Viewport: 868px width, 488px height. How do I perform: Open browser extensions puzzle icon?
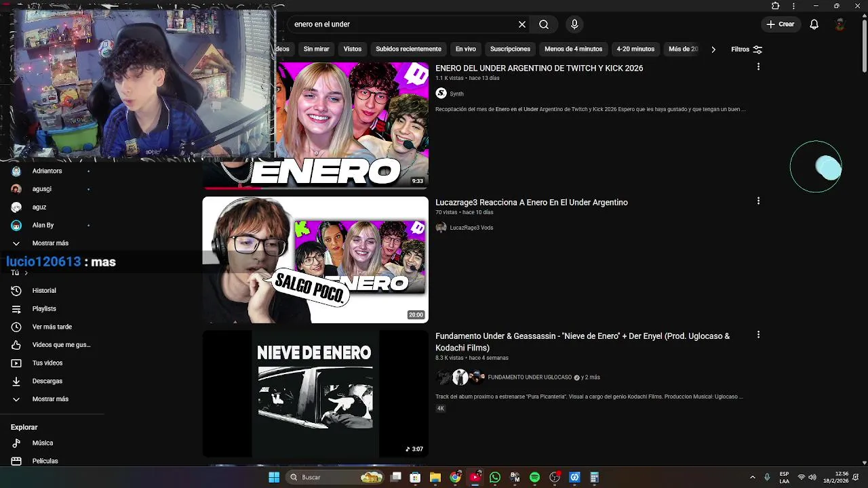[776, 6]
